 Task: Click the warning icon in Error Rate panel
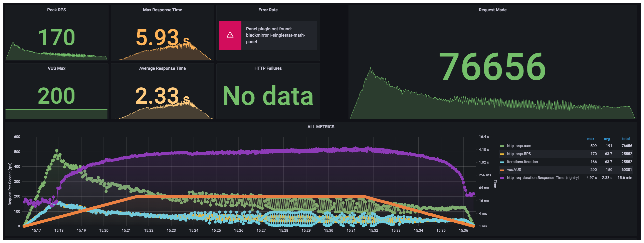pos(230,35)
